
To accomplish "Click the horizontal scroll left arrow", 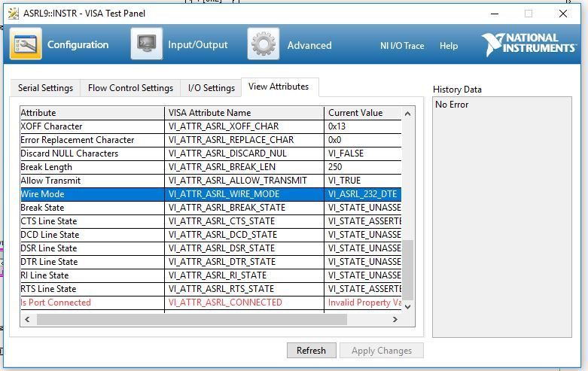I will pos(27,319).
